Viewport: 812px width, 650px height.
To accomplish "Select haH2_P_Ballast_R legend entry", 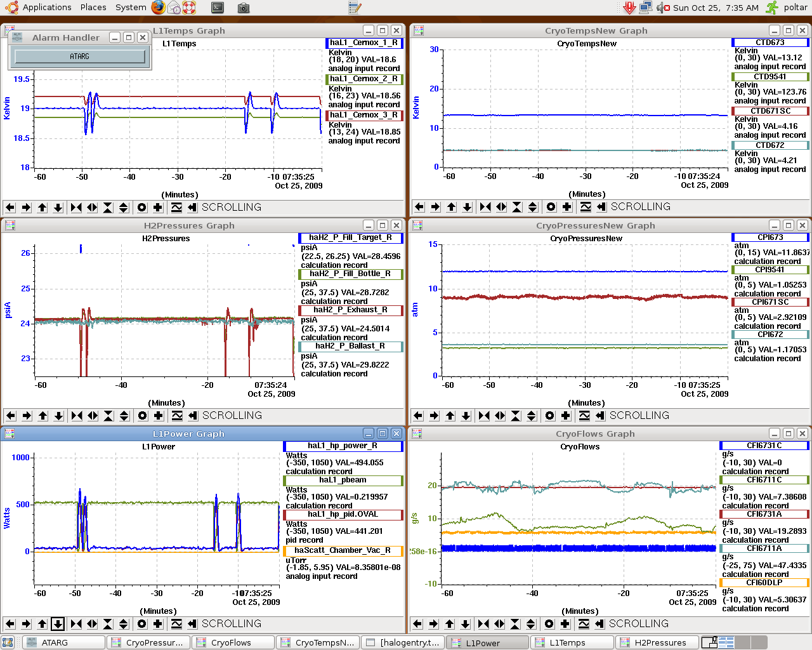I will pos(350,346).
